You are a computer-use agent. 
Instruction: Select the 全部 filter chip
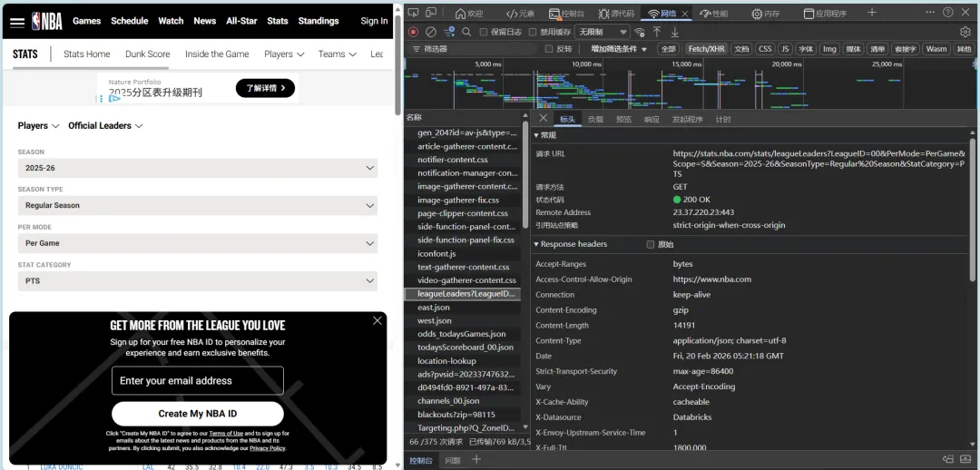coord(669,49)
